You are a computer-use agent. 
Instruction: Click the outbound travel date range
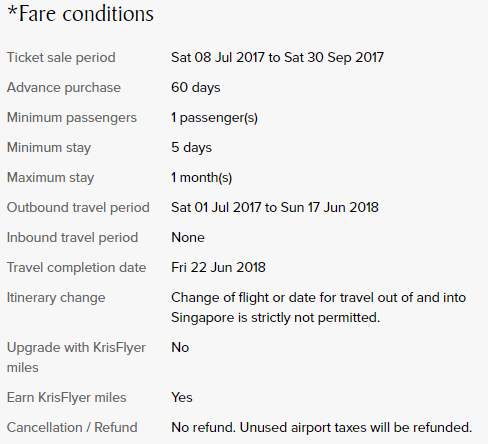coord(275,208)
